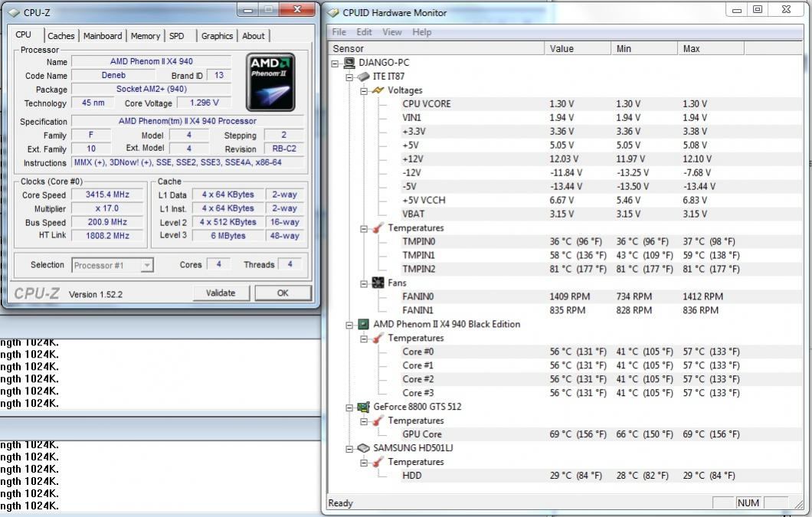Collapse AMD Phenom II X4 940 node
Screen dimensions: 812x517
349,325
